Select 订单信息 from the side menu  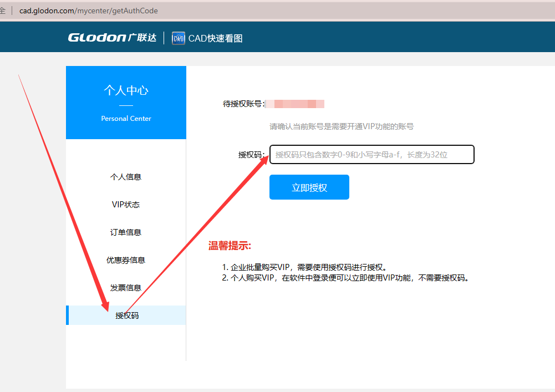tap(126, 232)
